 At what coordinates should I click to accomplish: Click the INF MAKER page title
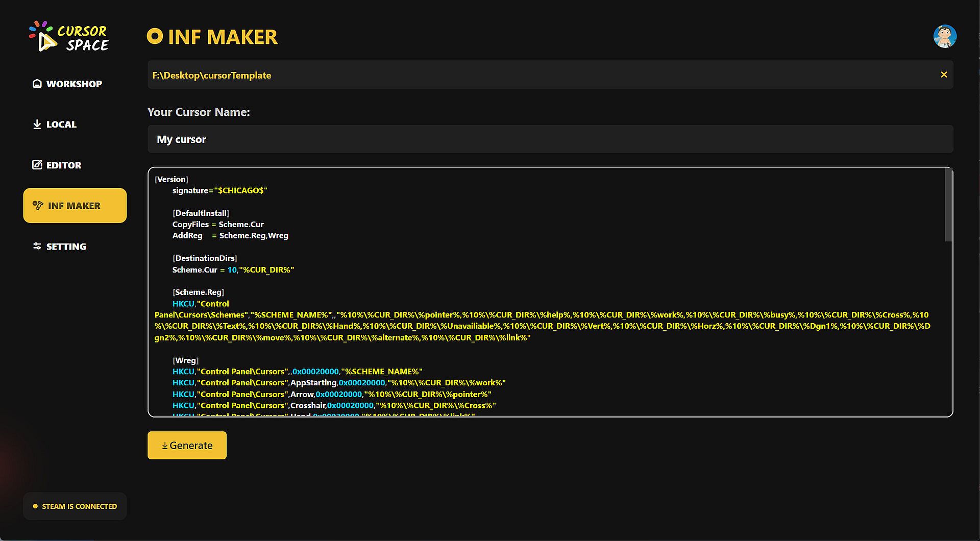[x=223, y=37]
